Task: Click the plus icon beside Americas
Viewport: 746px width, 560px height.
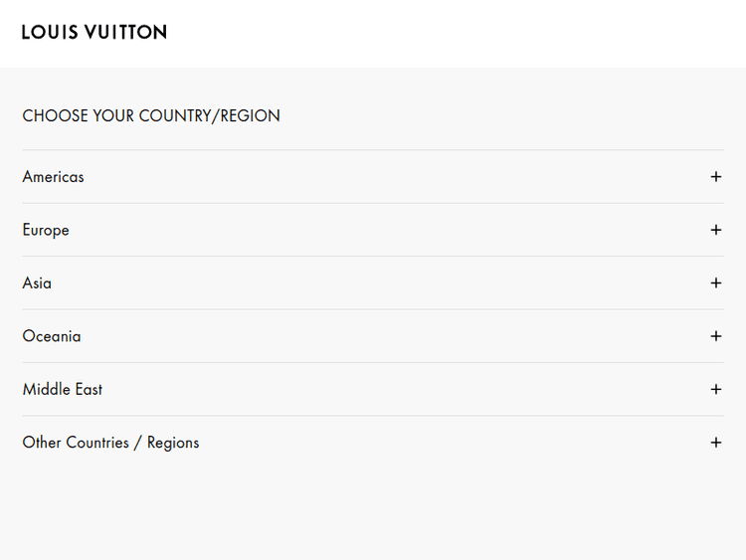Action: point(715,177)
